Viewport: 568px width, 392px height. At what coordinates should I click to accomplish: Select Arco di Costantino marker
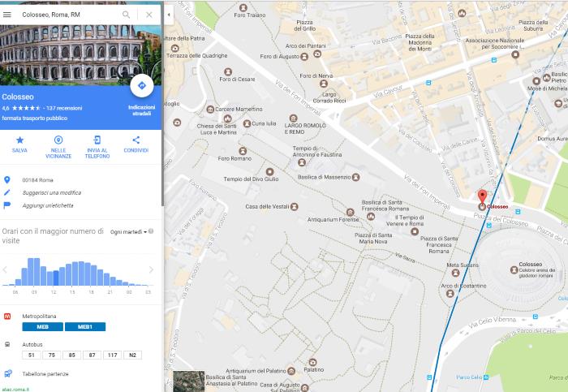[450, 294]
